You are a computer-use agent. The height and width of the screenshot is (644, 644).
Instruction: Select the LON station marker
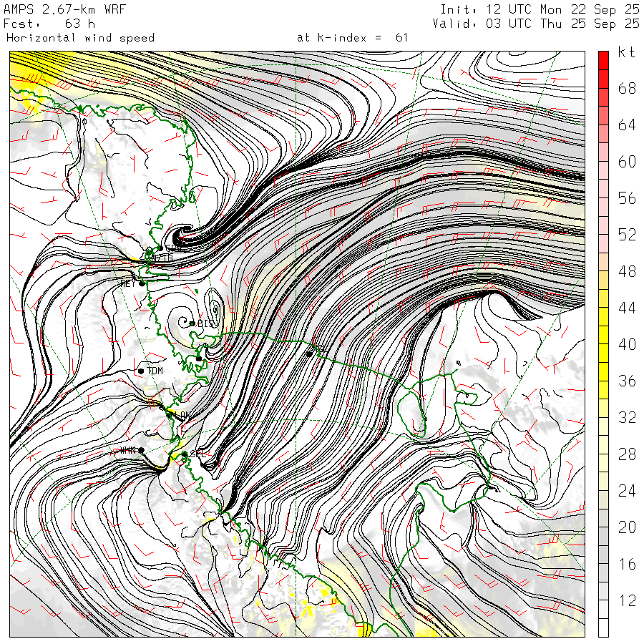pyautogui.click(x=170, y=414)
